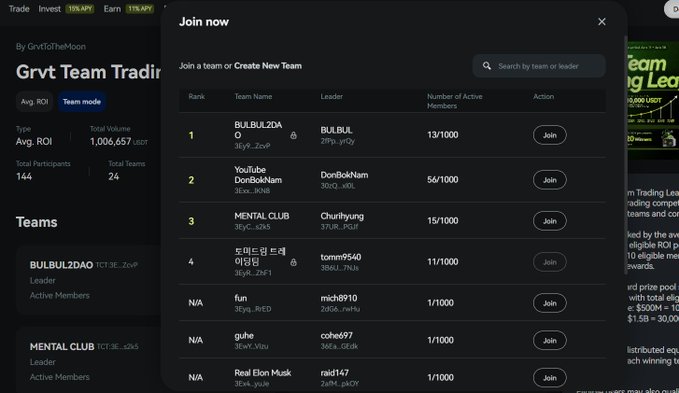Join the guhe team
The image size is (679, 393).
(x=550, y=340)
